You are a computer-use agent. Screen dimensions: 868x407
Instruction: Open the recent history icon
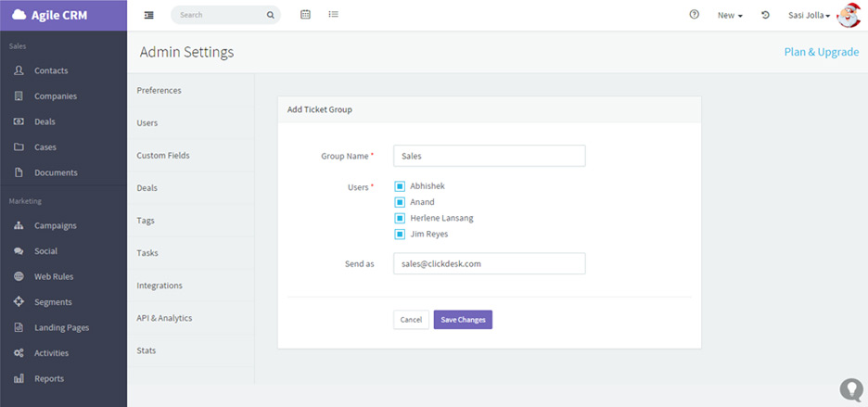(x=765, y=15)
